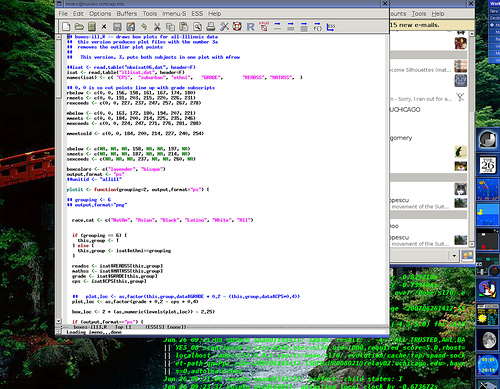Open the Buffers menu
500x389 pixels.
[x=127, y=14]
